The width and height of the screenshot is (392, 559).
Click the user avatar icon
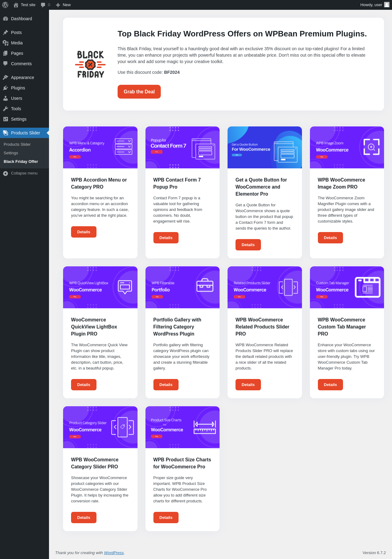[387, 5]
